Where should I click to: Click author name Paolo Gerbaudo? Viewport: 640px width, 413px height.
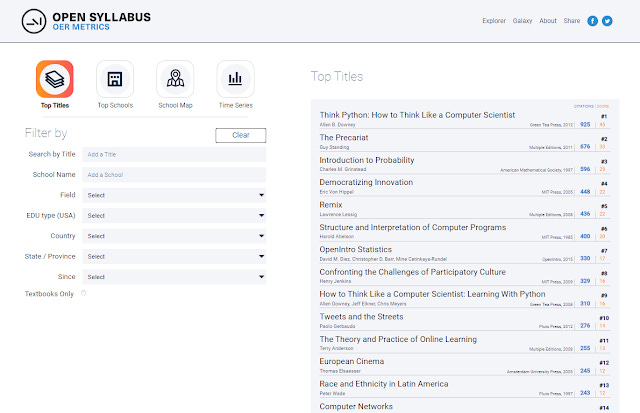pos(337,326)
